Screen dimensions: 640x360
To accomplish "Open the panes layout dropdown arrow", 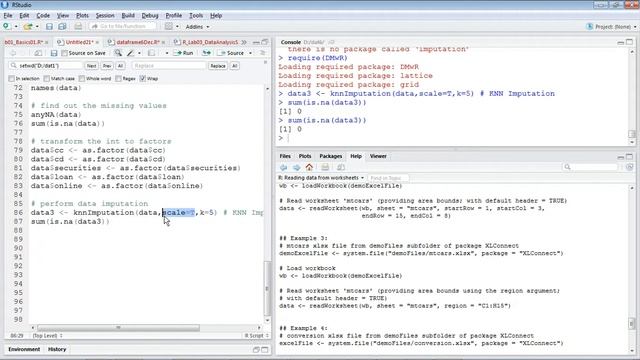I will coord(178,27).
